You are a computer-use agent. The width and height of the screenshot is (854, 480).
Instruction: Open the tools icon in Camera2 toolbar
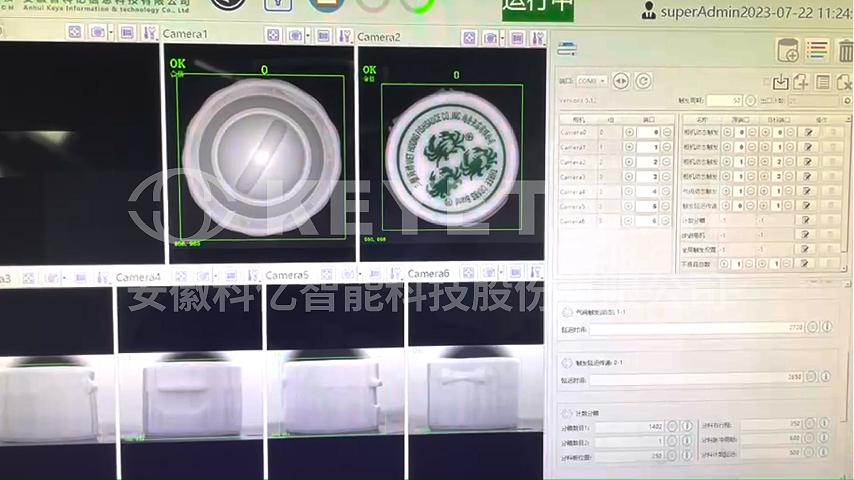coord(538,38)
